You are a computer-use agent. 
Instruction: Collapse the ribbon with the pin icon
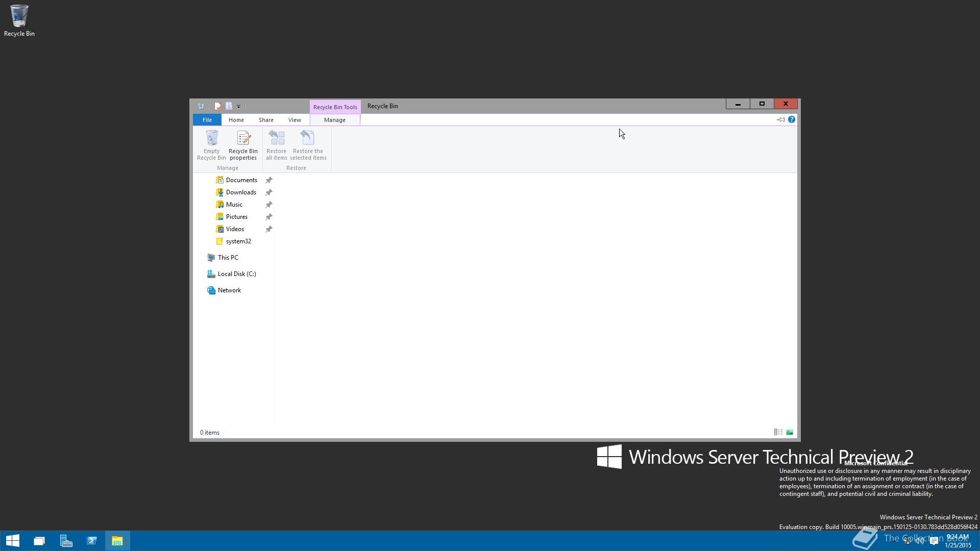point(781,119)
